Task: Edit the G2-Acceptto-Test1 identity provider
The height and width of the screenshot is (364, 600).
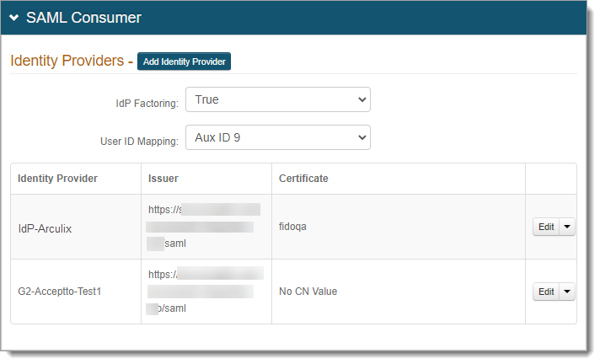Action: click(546, 292)
